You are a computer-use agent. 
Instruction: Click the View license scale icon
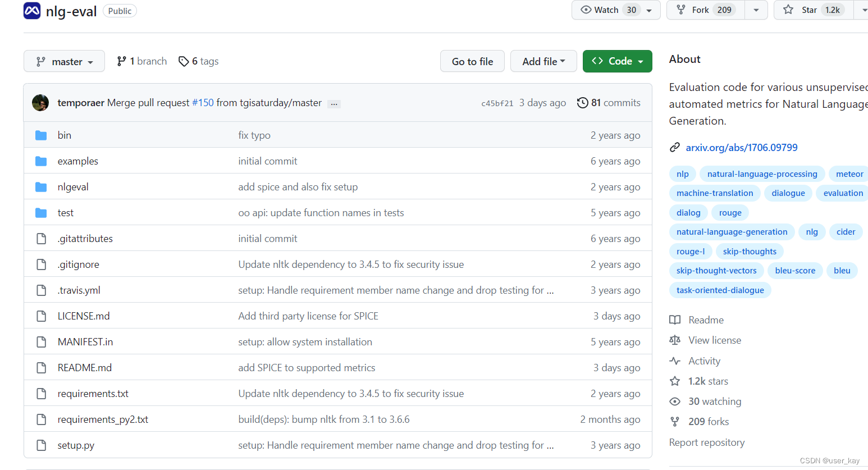click(x=675, y=340)
